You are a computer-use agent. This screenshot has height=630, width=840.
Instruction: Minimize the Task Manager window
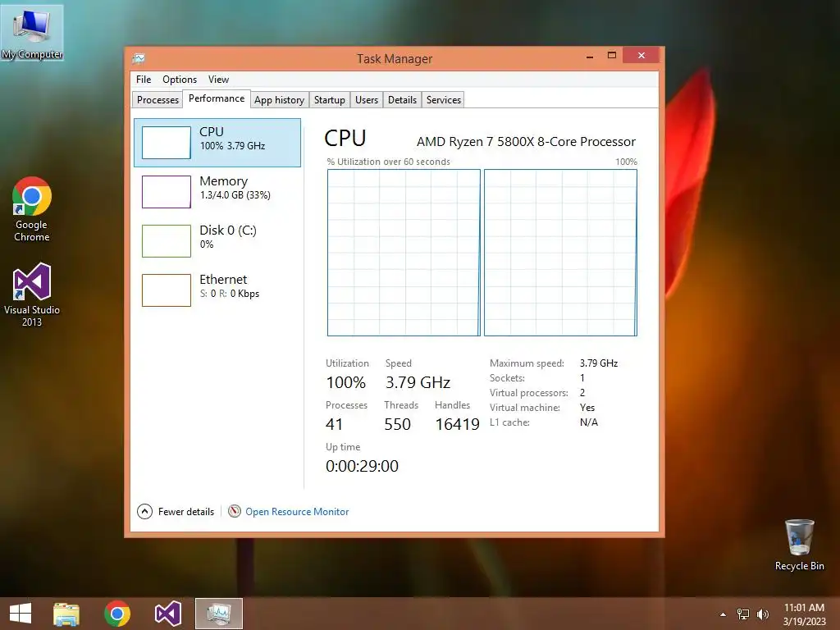[590, 56]
